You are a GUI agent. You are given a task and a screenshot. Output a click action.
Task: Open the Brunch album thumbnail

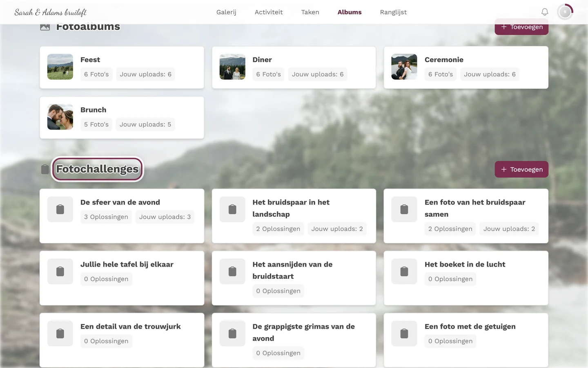tap(60, 117)
